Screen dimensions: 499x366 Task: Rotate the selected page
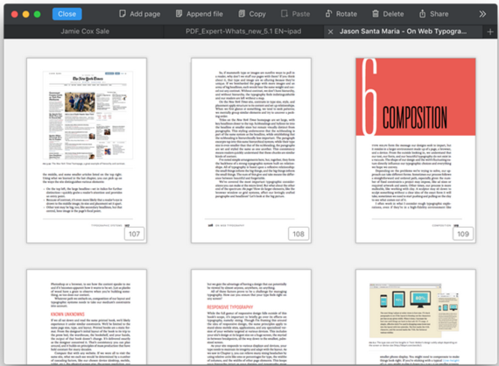click(341, 14)
